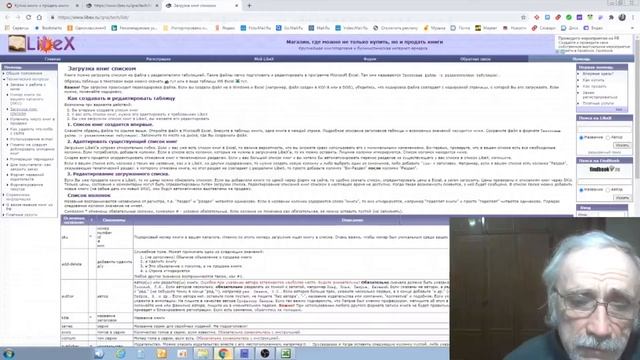Open 'Главная' in the site navigation
640x360 pixels.
[53, 59]
